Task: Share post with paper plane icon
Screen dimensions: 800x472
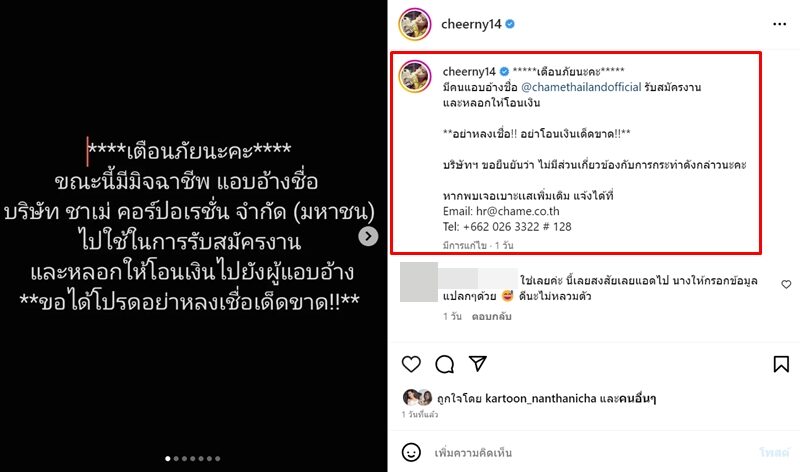Action: pyautogui.click(x=478, y=363)
